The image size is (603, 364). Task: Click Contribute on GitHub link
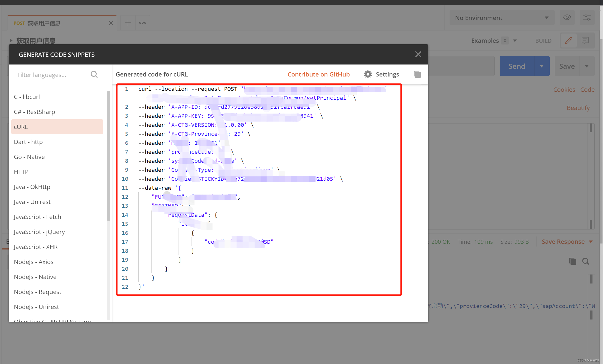pos(318,74)
